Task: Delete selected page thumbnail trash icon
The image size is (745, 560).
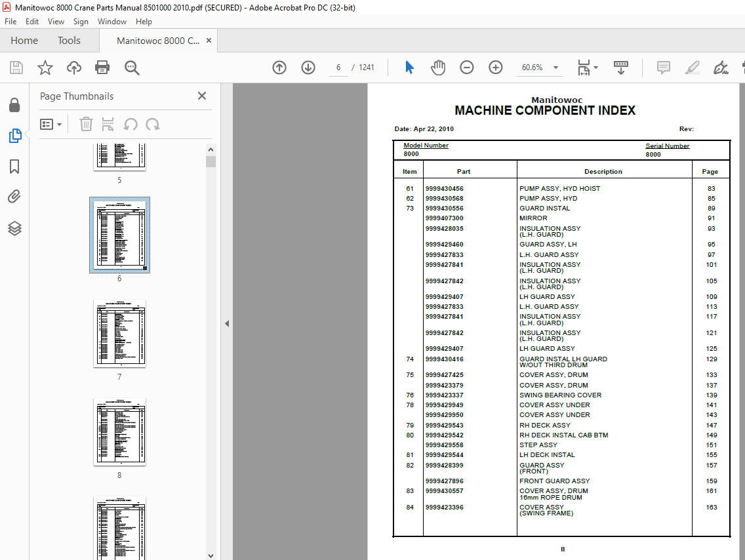Action: click(x=86, y=125)
